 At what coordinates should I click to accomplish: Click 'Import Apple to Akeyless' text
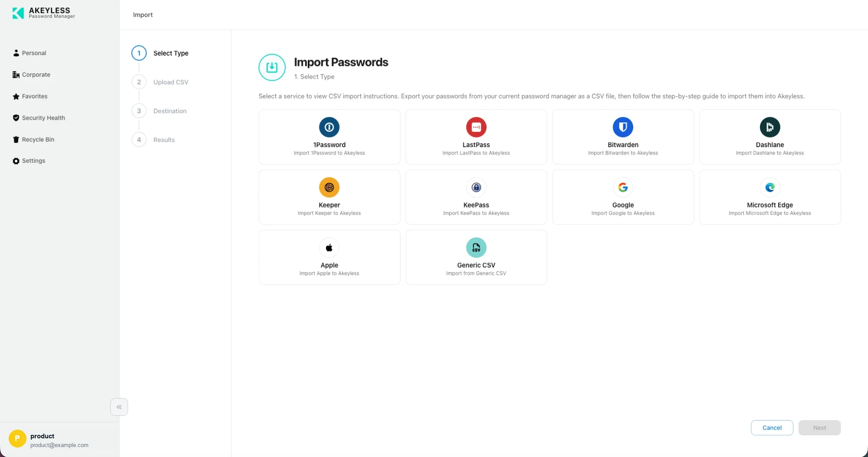point(329,274)
